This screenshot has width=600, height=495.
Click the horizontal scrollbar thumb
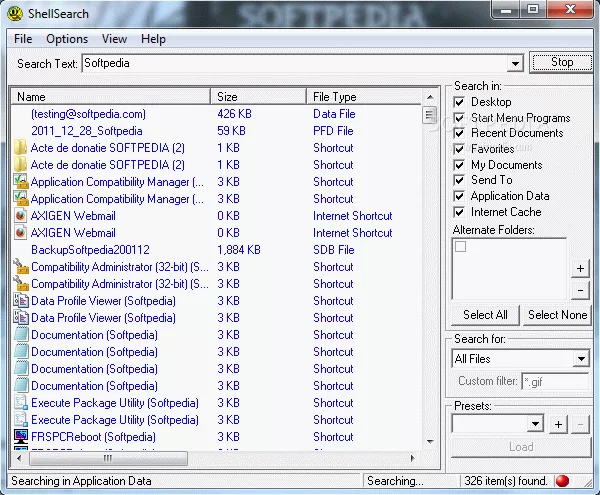pyautogui.click(x=108, y=458)
